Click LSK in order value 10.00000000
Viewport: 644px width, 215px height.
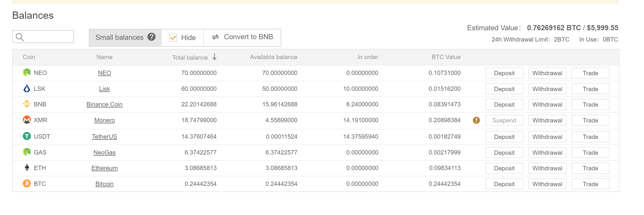click(x=361, y=89)
